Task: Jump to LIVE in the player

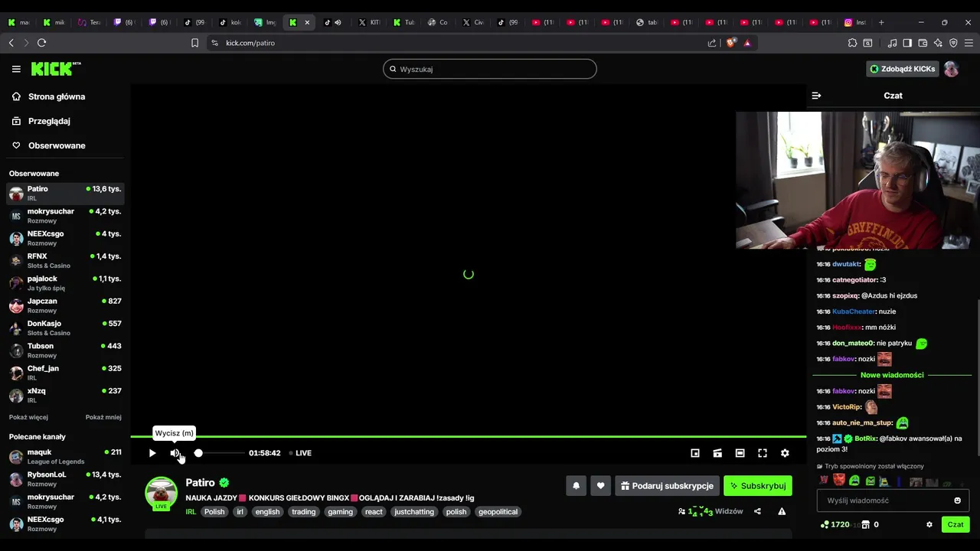Action: 301,453
